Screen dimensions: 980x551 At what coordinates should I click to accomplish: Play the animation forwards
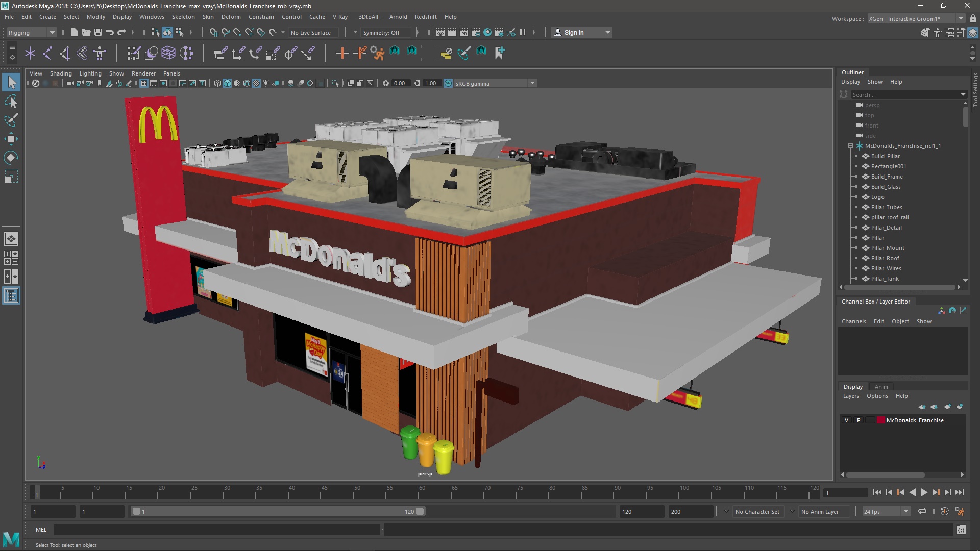tap(924, 492)
